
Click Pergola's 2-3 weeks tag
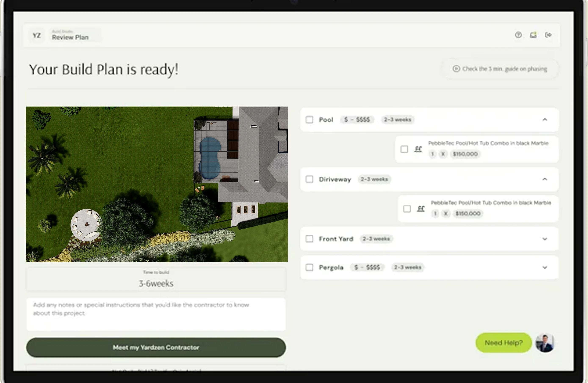coord(408,267)
